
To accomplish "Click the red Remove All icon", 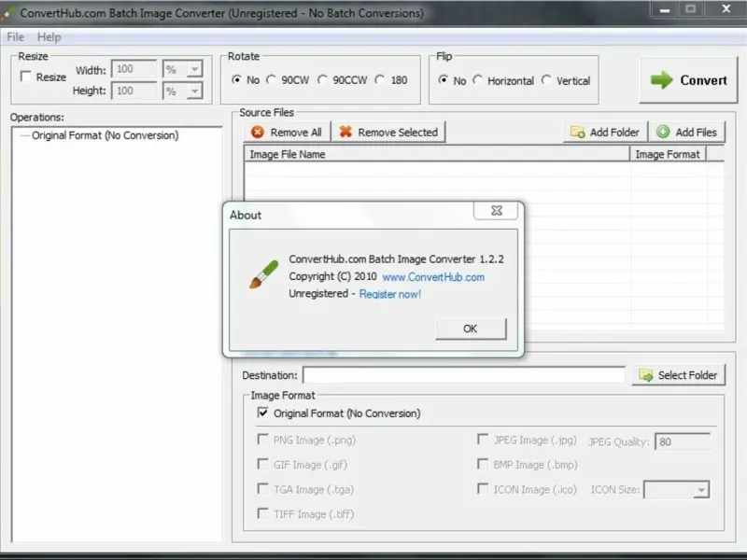I will tap(258, 132).
